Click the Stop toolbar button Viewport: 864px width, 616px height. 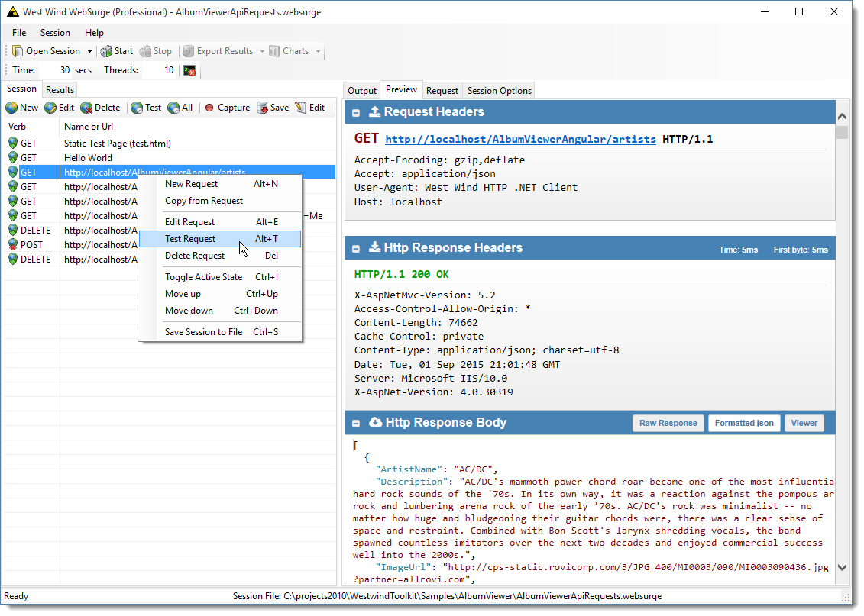point(156,51)
